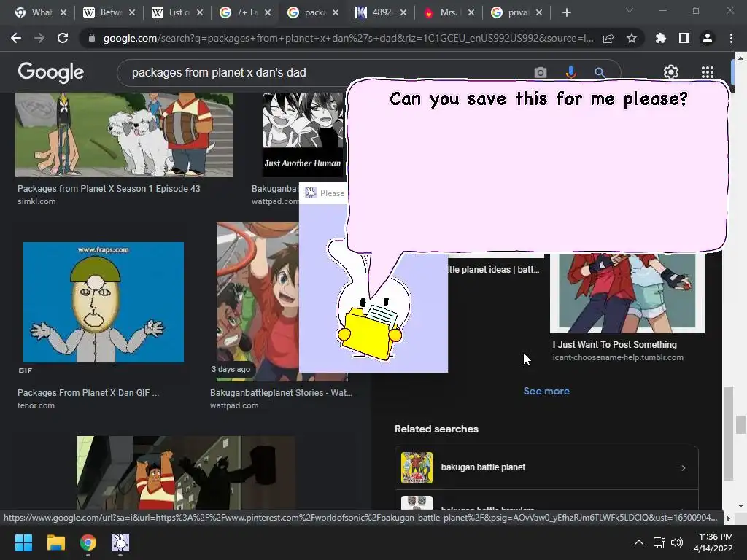The height and width of the screenshot is (560, 747).
Task: Open the basketball Bakugan thumbnail
Action: click(x=258, y=302)
